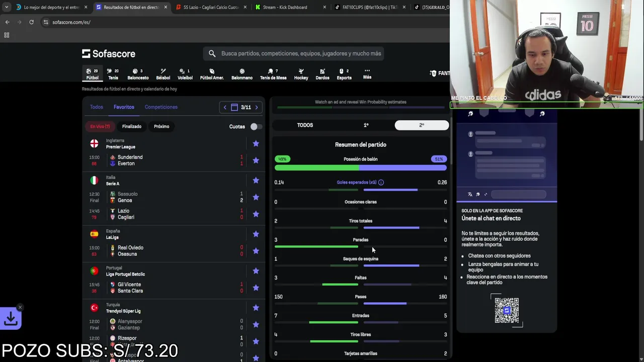
Task: Select the Tenis sport icon
Action: point(113,74)
